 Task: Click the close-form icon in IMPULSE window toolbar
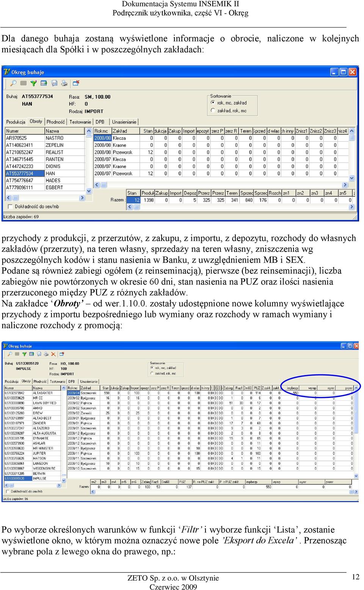[62, 354]
